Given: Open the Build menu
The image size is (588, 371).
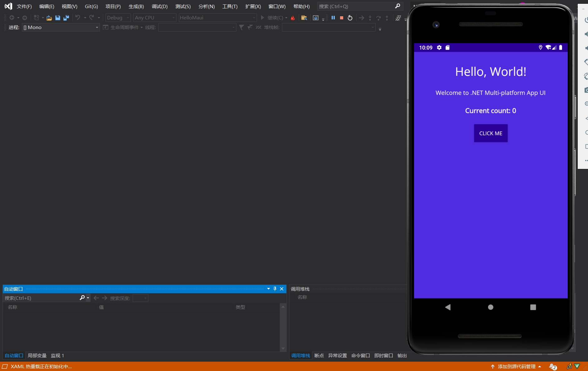Looking at the screenshot, I should 136,7.
